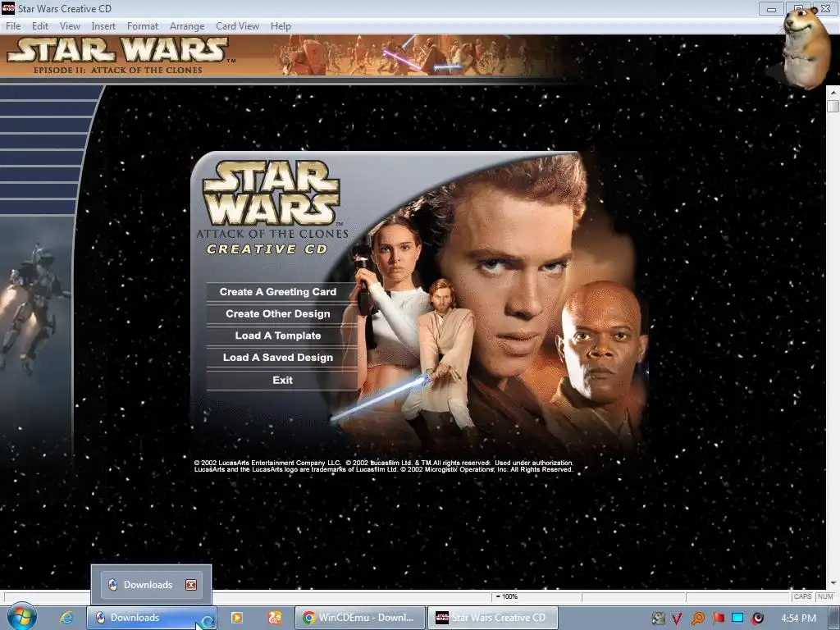Click the blue monitor tray icon
Viewport: 840px width, 630px height.
[x=737, y=618]
